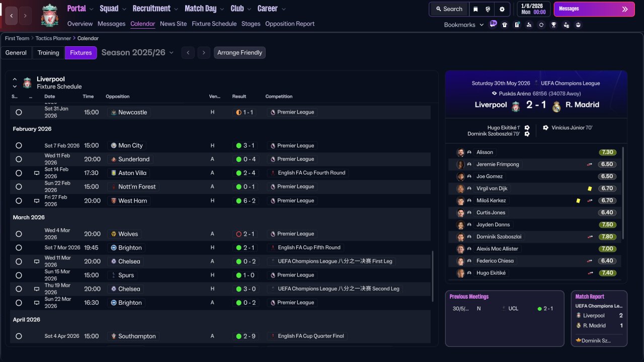Image resolution: width=644 pixels, height=362 pixels.
Task: Open the 9+ notifications chat icon
Action: coord(493,24)
